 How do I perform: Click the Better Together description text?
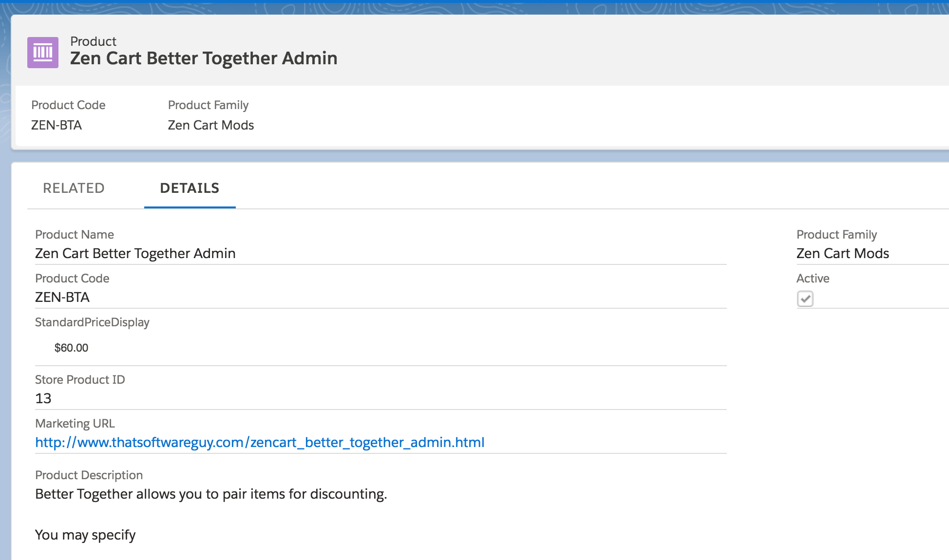pyautogui.click(x=211, y=494)
